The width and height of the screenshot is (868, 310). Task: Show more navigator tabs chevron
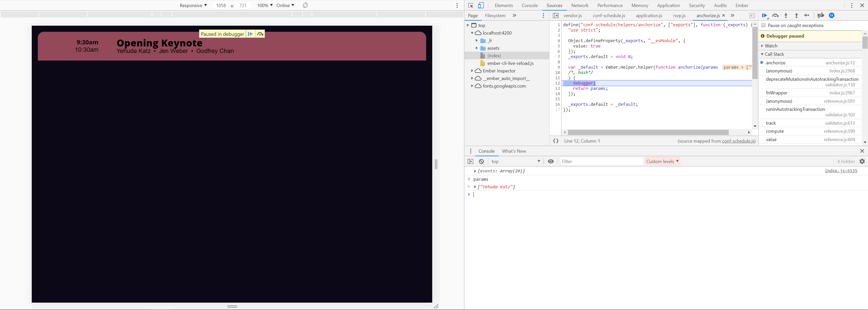(x=514, y=16)
